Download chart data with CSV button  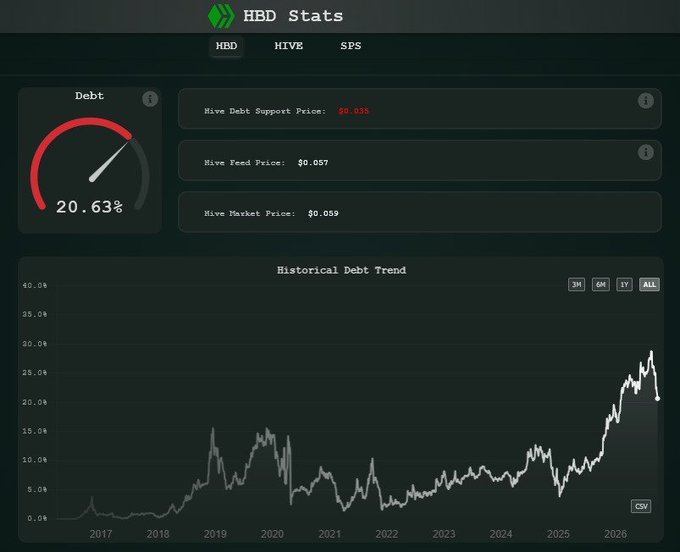tap(641, 506)
